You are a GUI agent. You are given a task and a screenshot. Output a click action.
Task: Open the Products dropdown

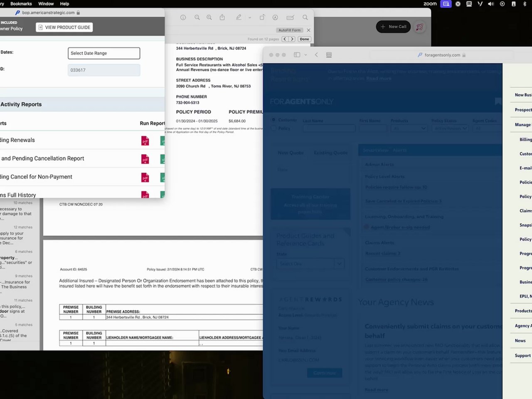[409, 128]
